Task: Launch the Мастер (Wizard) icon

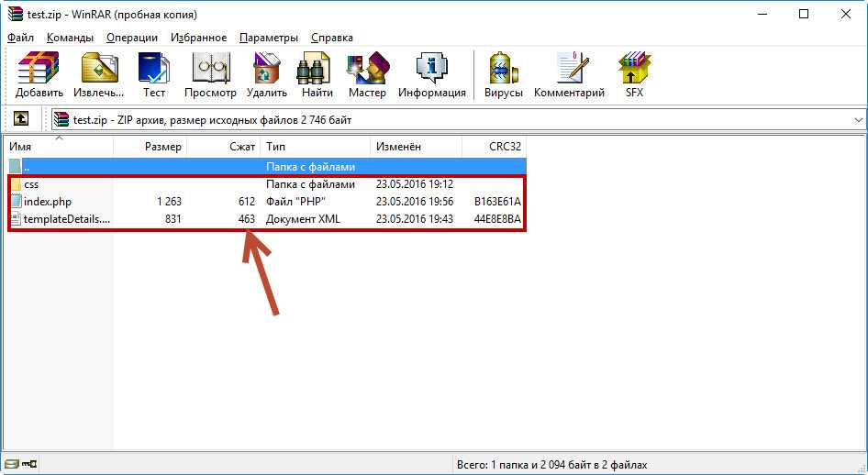Action: click(367, 74)
